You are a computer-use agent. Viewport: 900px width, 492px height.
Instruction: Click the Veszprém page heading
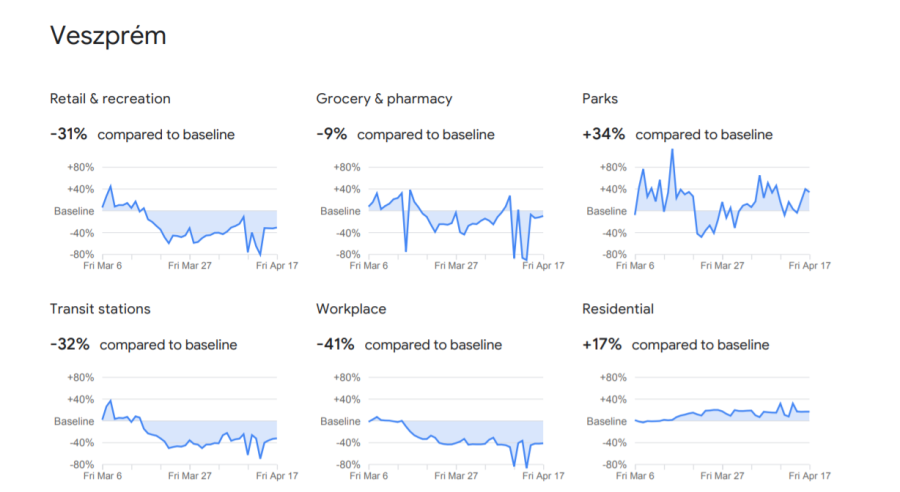click(x=108, y=37)
